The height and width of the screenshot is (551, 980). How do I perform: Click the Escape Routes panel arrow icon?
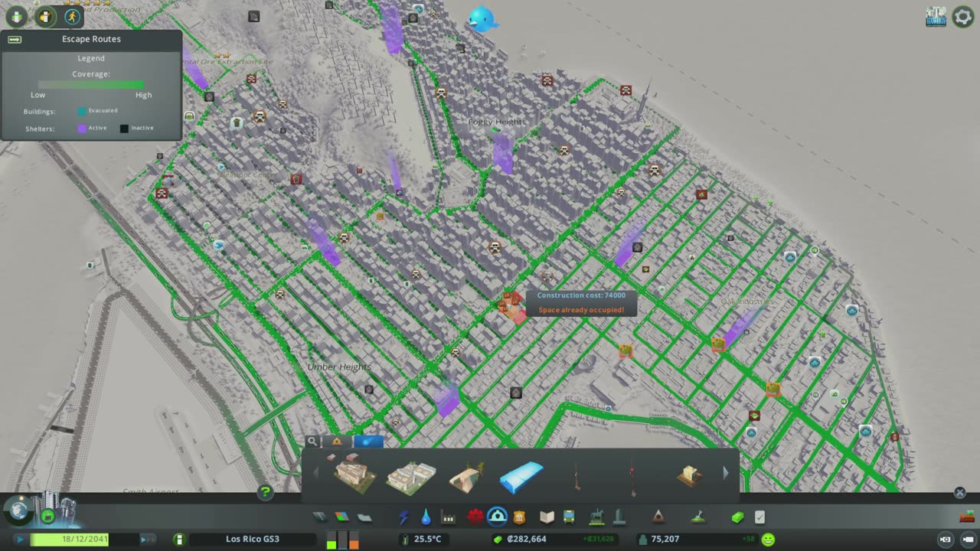pos(15,39)
